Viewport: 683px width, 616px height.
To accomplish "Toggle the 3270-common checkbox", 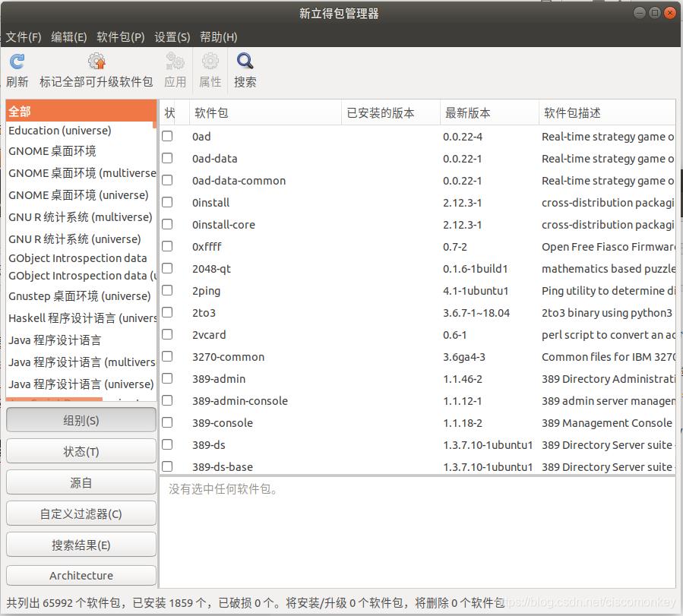I will pyautogui.click(x=167, y=356).
